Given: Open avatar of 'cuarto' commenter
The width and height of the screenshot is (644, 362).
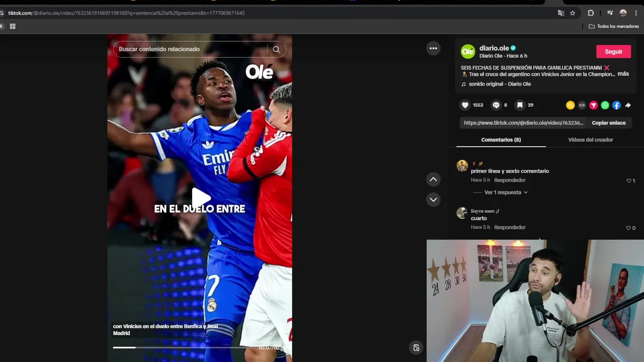Looking at the screenshot, I should click(462, 213).
